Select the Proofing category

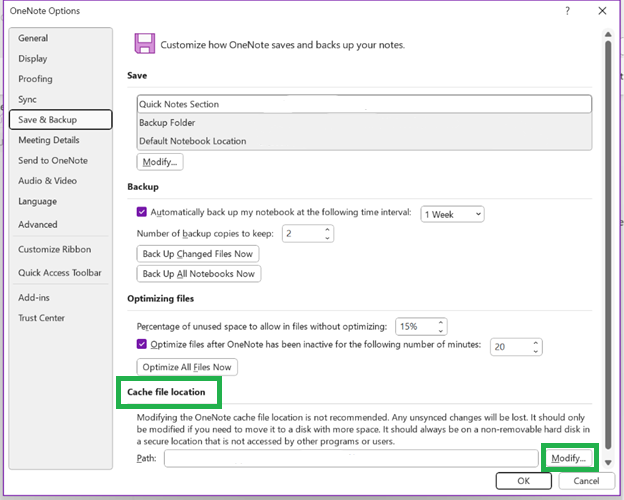click(35, 79)
